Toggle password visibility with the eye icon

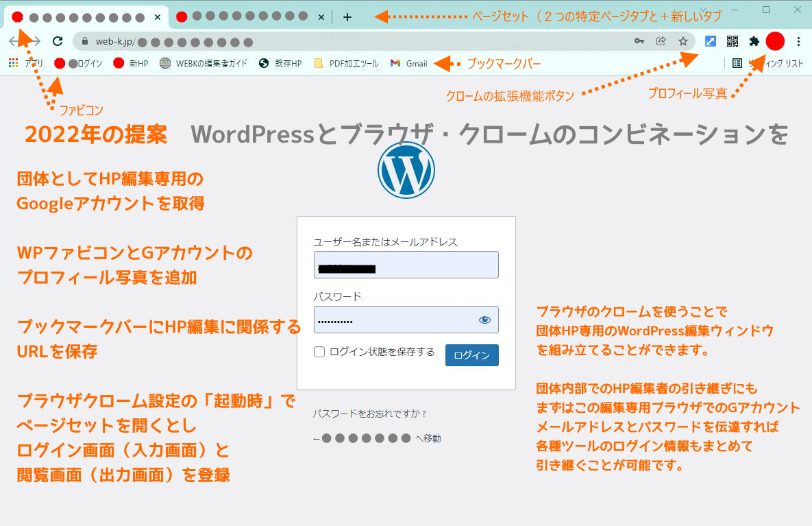tap(485, 320)
